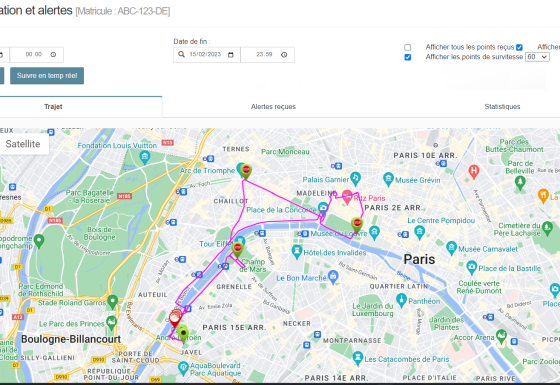Image resolution: width=560 pixels, height=385 pixels.
Task: Open the calendar picker next to 15/02/2023
Action: coord(231,55)
